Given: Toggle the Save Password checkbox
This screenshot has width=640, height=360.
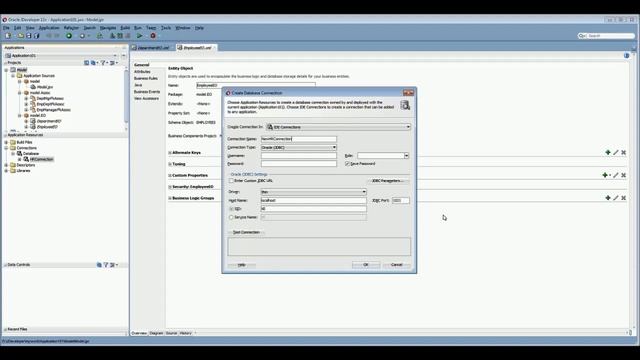Looking at the screenshot, I should click(347, 164).
